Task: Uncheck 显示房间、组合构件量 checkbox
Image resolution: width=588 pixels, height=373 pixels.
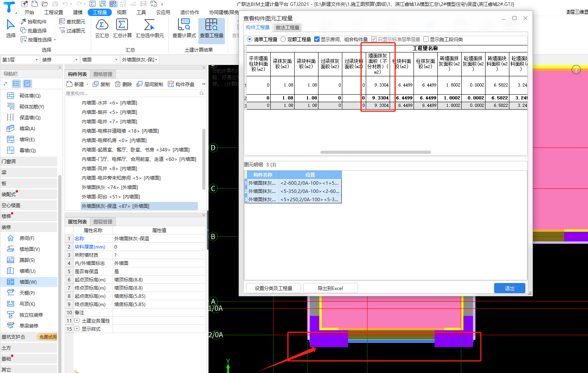Action: 317,39
